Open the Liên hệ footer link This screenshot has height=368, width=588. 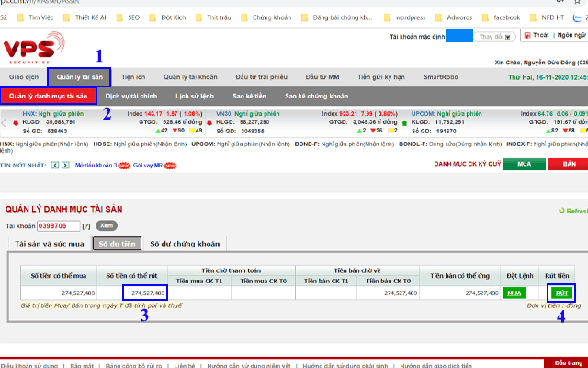click(x=185, y=365)
